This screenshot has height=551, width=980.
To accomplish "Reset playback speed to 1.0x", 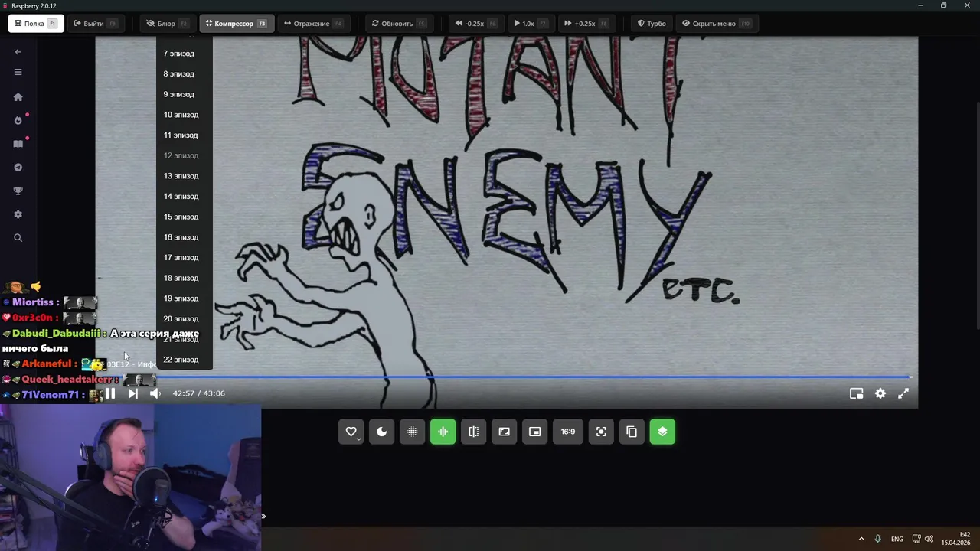I will tap(530, 24).
